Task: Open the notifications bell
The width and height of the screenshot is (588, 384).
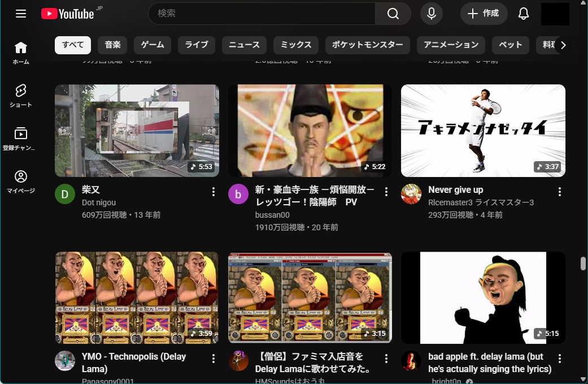Action: pos(524,14)
